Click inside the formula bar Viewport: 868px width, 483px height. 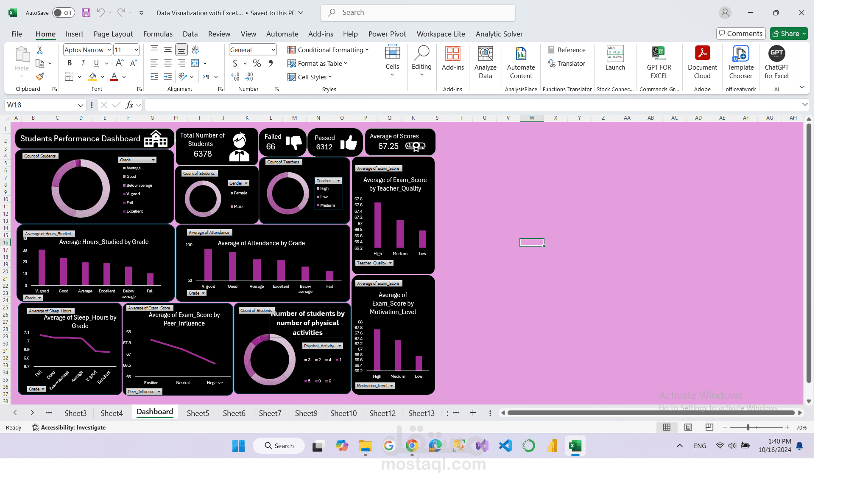tap(339, 104)
